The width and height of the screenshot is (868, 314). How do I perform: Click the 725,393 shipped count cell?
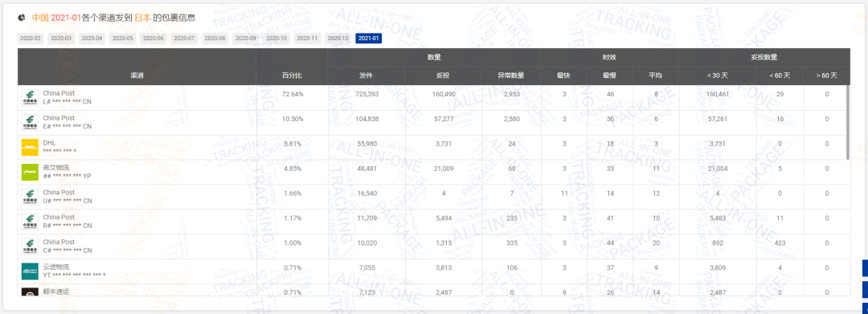click(366, 94)
